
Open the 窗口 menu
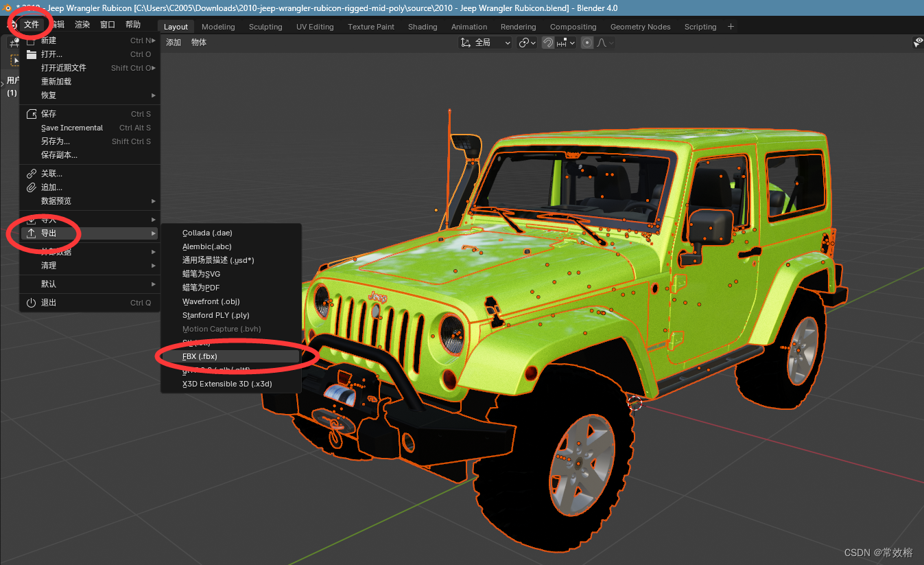tap(108, 25)
